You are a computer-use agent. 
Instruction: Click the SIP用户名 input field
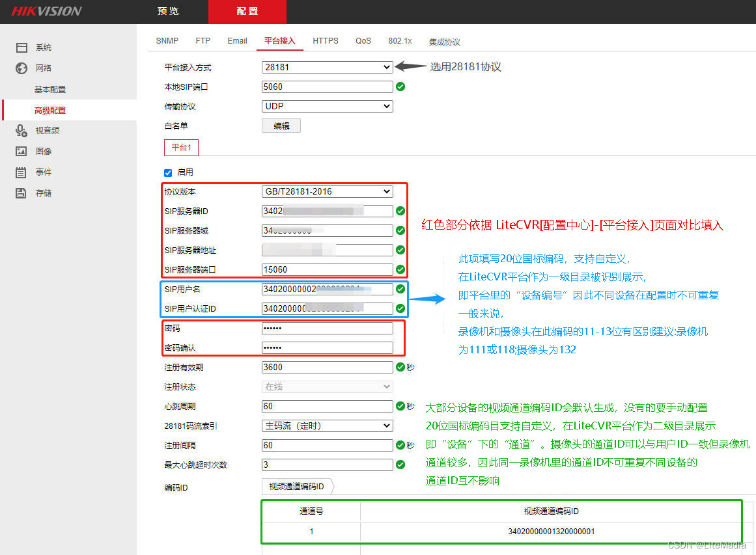click(328, 289)
